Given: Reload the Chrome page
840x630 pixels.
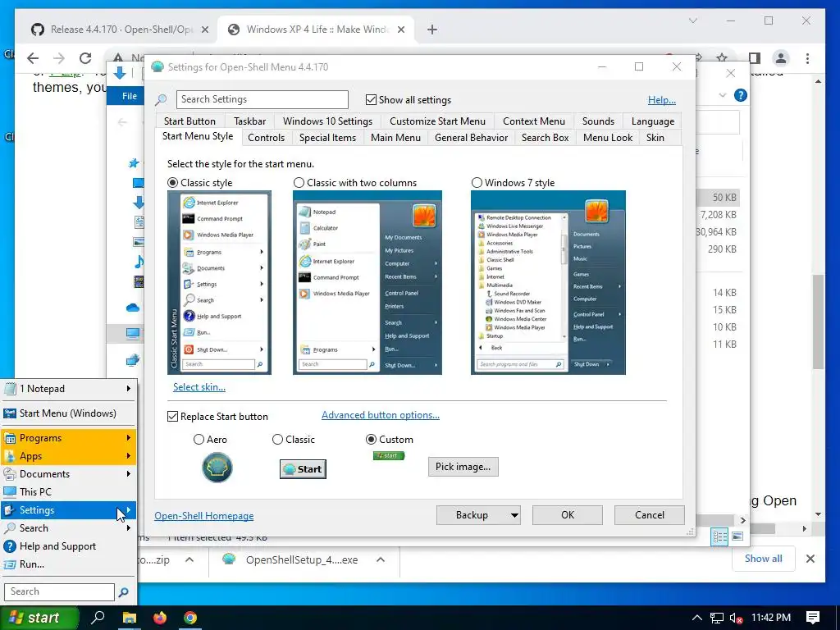Looking at the screenshot, I should 85,58.
